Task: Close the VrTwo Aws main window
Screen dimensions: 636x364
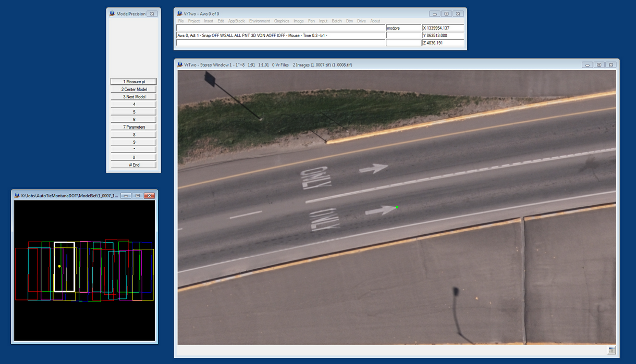Action: 458,14
